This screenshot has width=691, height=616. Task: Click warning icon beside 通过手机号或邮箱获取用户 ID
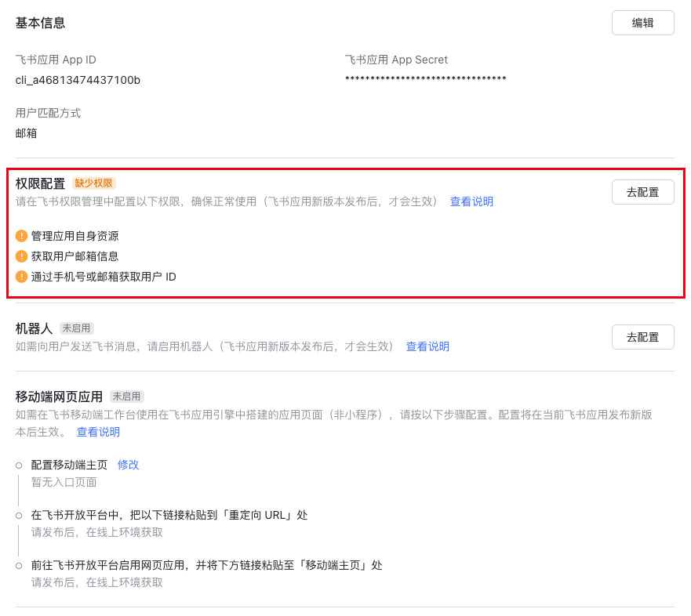21,277
